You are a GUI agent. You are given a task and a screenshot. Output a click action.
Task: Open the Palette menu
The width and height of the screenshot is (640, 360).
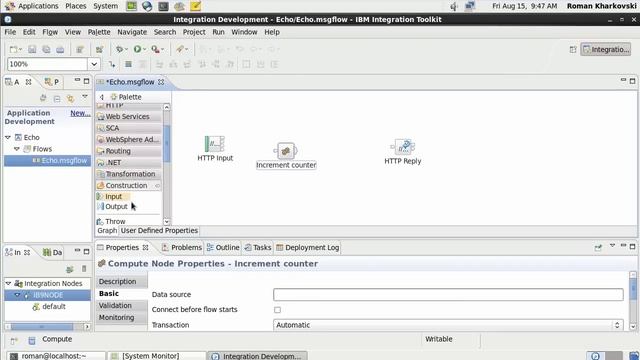(x=99, y=32)
